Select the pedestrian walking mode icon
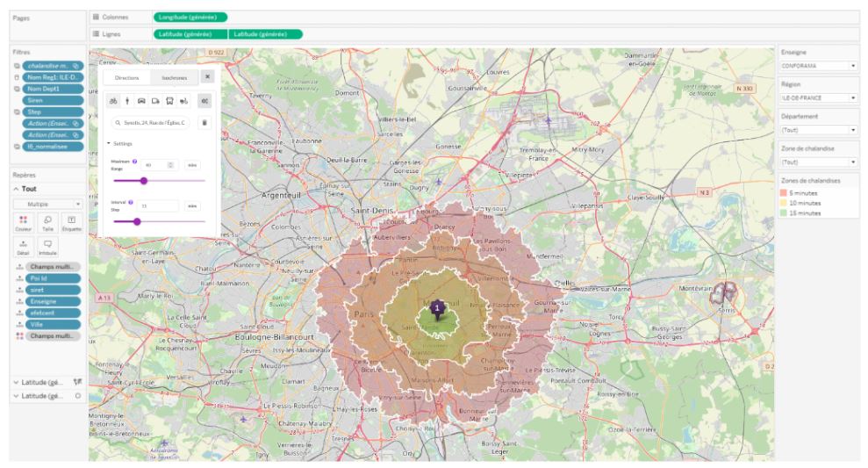 pos(127,101)
